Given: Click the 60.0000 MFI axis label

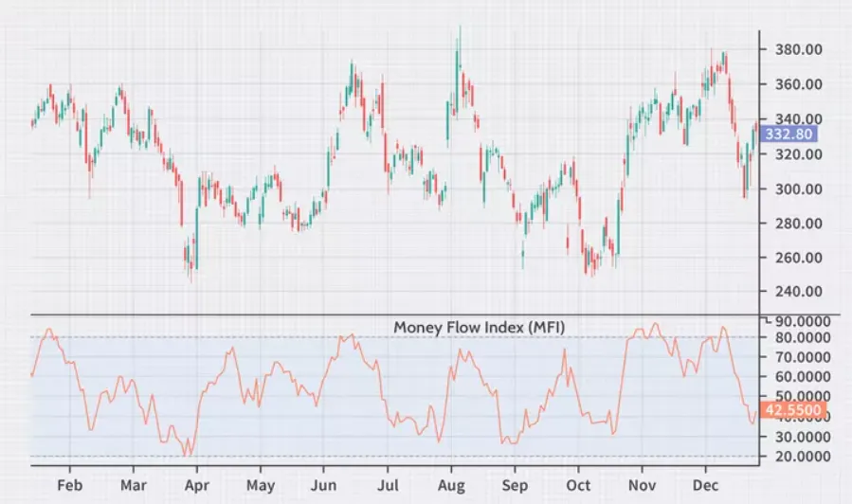Looking at the screenshot, I should [803, 376].
